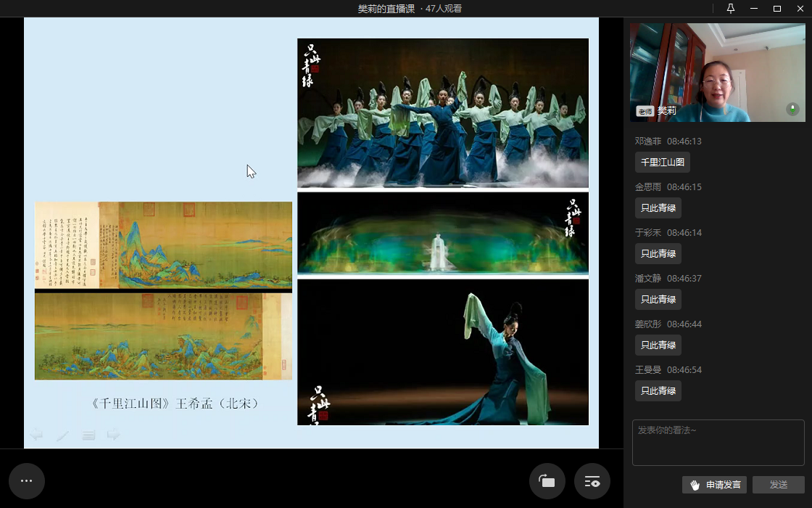This screenshot has width=812, height=508.
Task: Select 王曼曼's message 只此青绿
Action: coord(658,390)
